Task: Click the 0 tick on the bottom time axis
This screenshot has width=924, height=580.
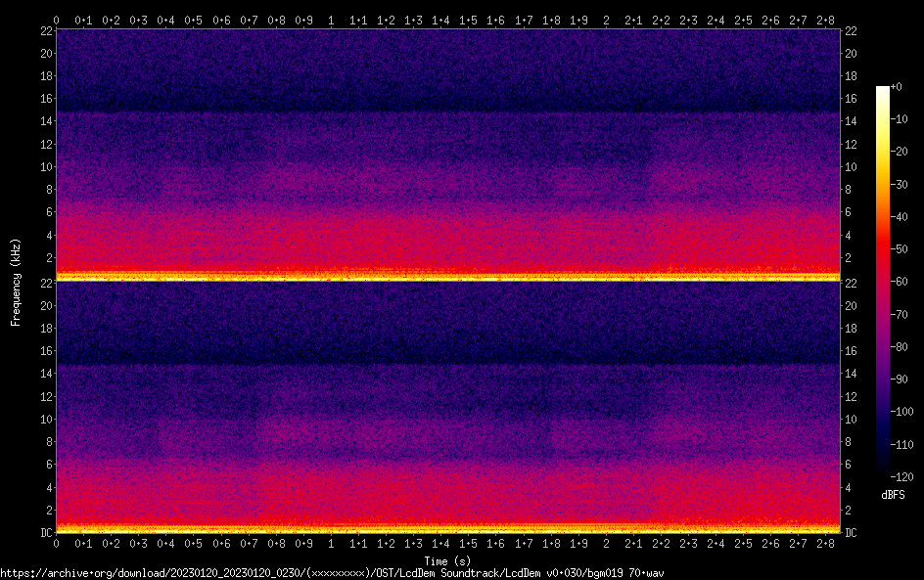Action: click(57, 543)
